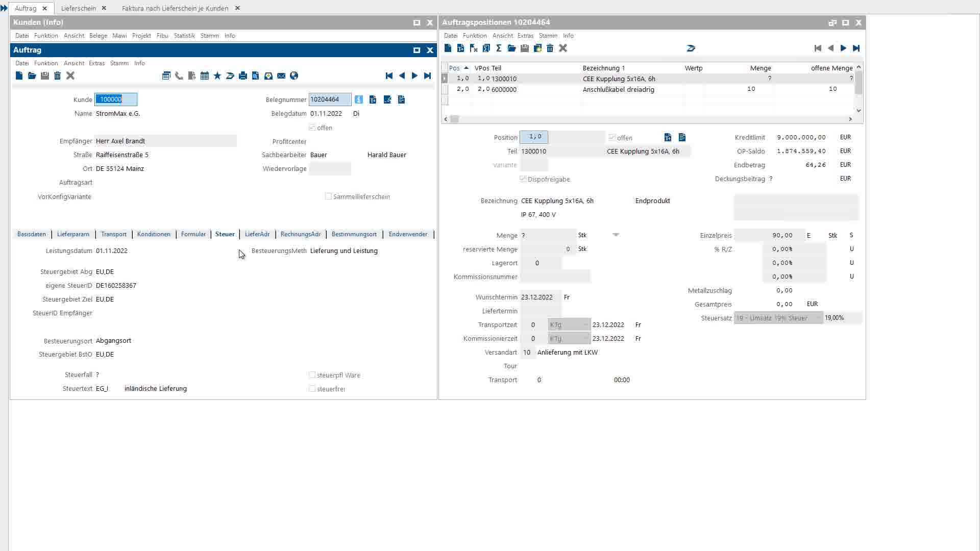980x551 pixels.
Task: Open the Bestimmungsort tab
Action: click(354, 234)
